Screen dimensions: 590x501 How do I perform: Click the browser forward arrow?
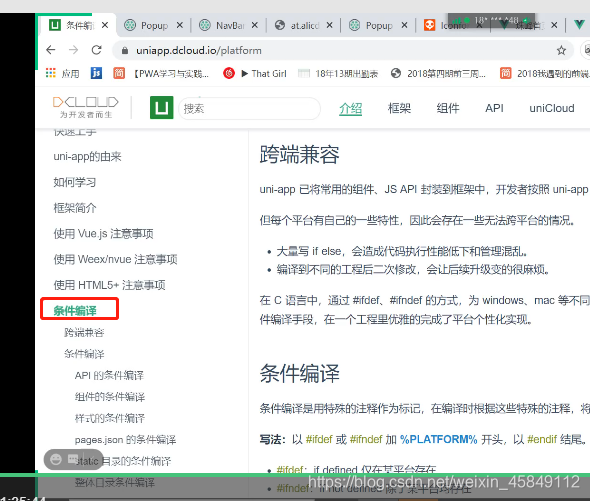(x=74, y=50)
